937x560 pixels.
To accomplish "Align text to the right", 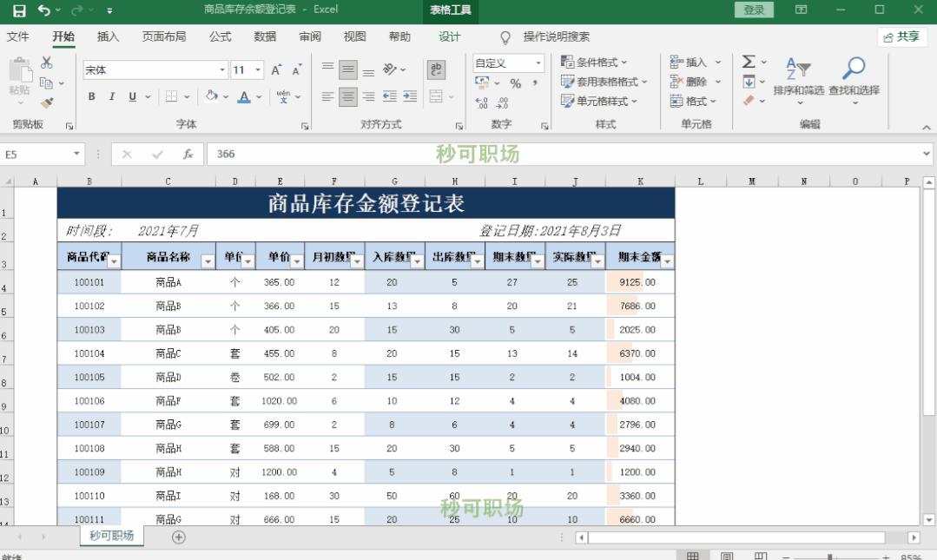I will click(x=369, y=96).
